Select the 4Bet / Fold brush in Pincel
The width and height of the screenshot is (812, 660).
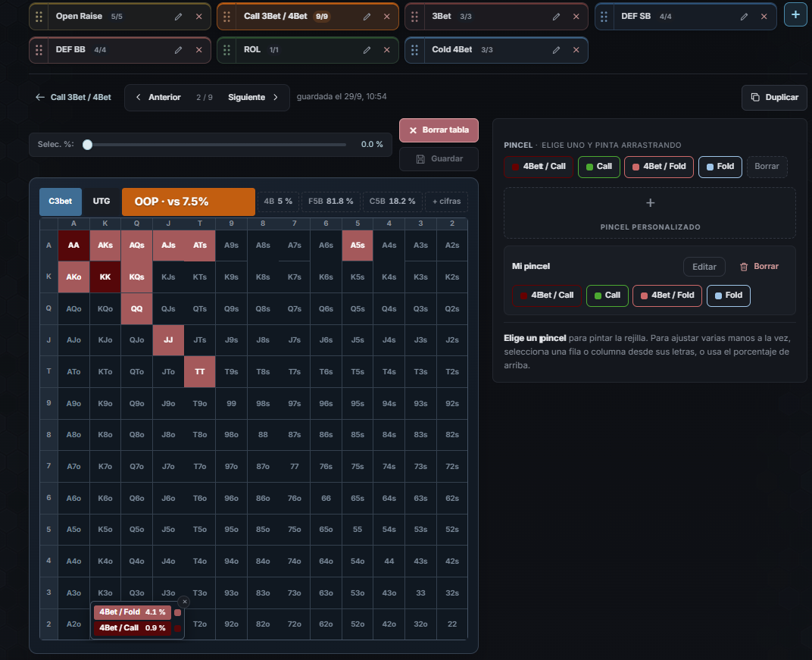click(659, 167)
